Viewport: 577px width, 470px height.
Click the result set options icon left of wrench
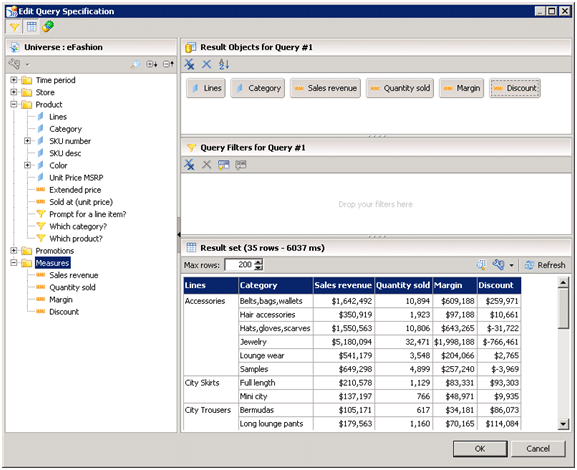[481, 265]
